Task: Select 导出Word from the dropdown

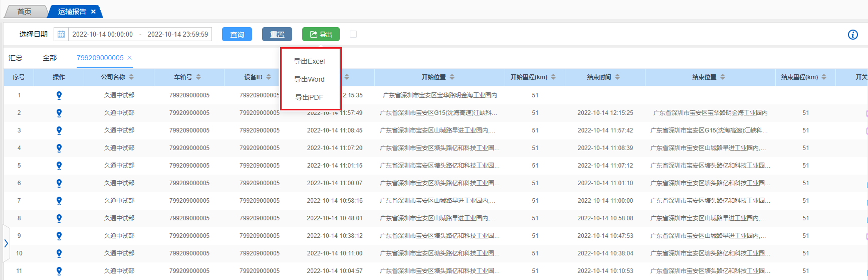Action: [x=309, y=79]
